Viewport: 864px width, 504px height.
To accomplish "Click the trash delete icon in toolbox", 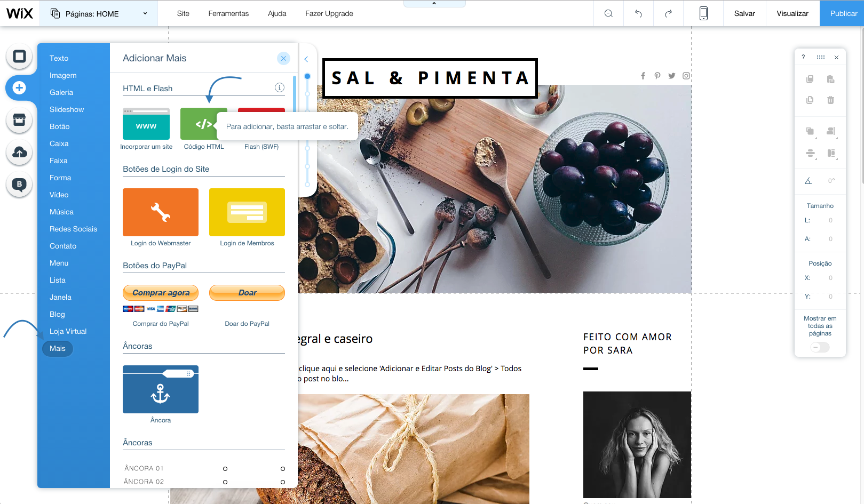I will 830,100.
